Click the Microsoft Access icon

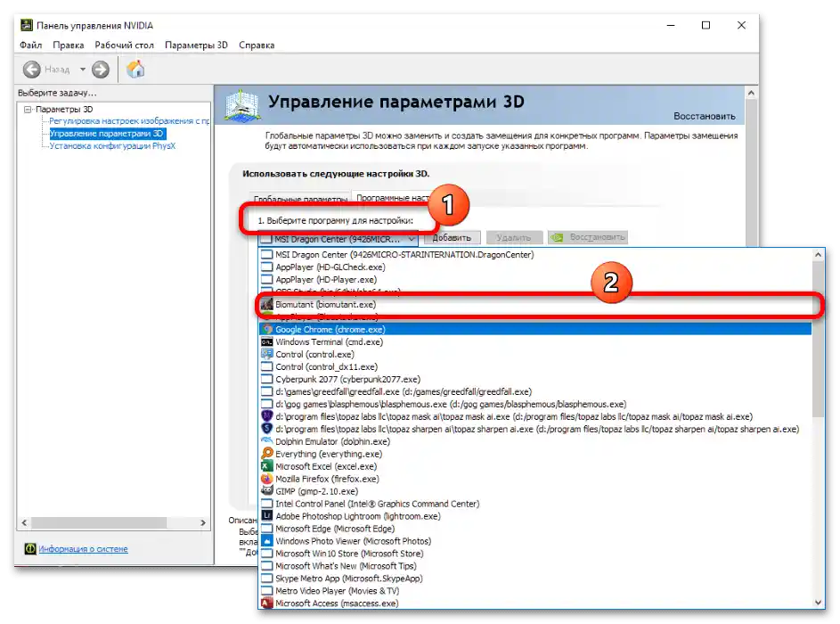(x=266, y=603)
